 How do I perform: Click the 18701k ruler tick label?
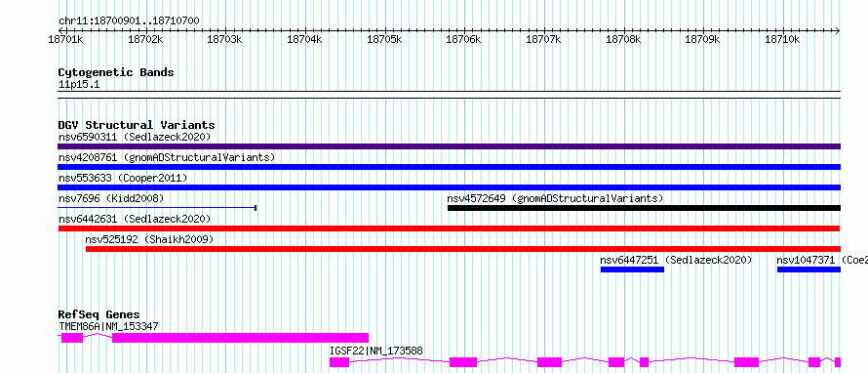[x=66, y=40]
